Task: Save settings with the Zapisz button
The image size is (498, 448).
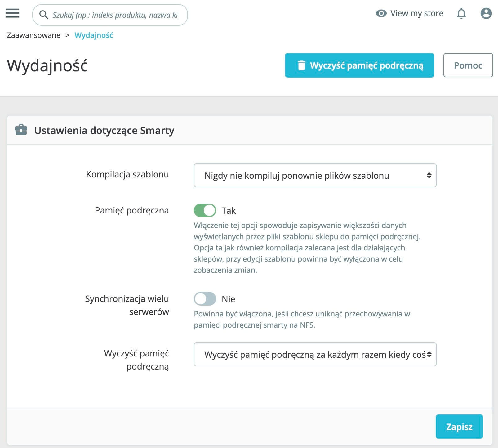Action: (459, 427)
